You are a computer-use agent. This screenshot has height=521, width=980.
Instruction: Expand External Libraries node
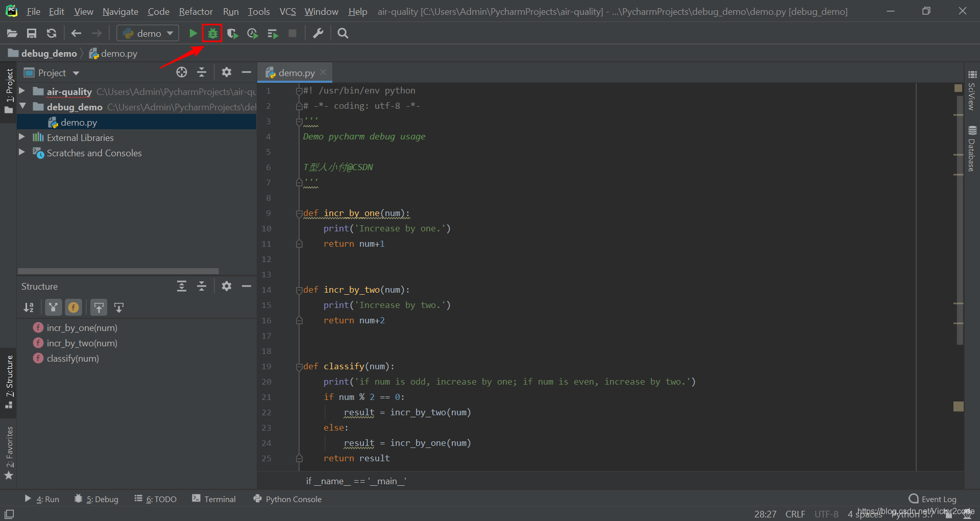click(x=22, y=137)
